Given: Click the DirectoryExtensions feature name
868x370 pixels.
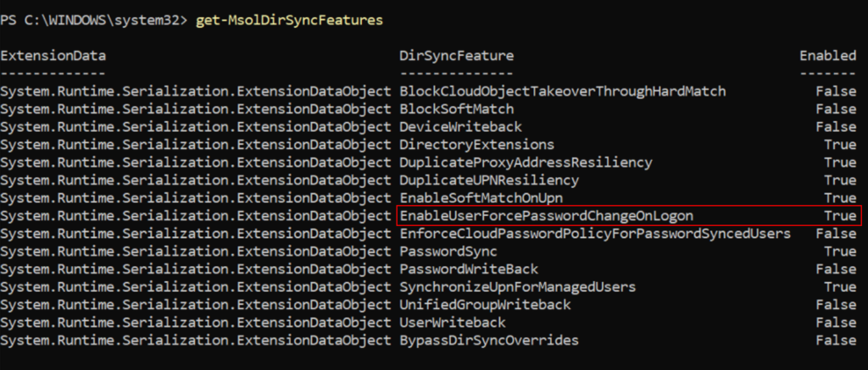Looking at the screenshot, I should click(x=476, y=145).
